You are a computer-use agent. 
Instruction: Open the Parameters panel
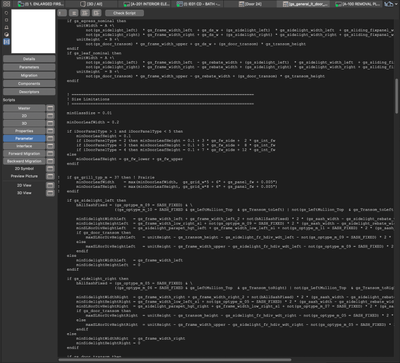pos(29,67)
